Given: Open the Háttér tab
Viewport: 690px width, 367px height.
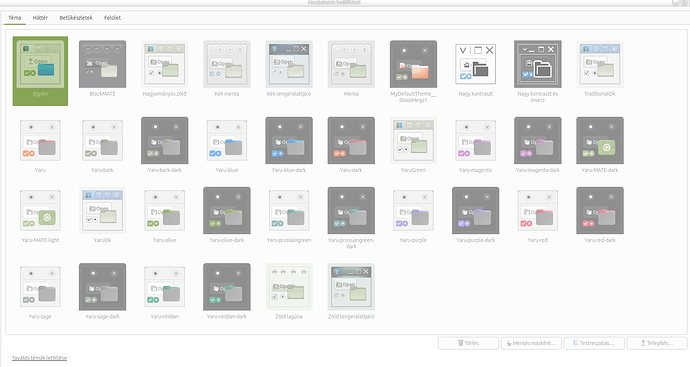Looking at the screenshot, I should (40, 18).
